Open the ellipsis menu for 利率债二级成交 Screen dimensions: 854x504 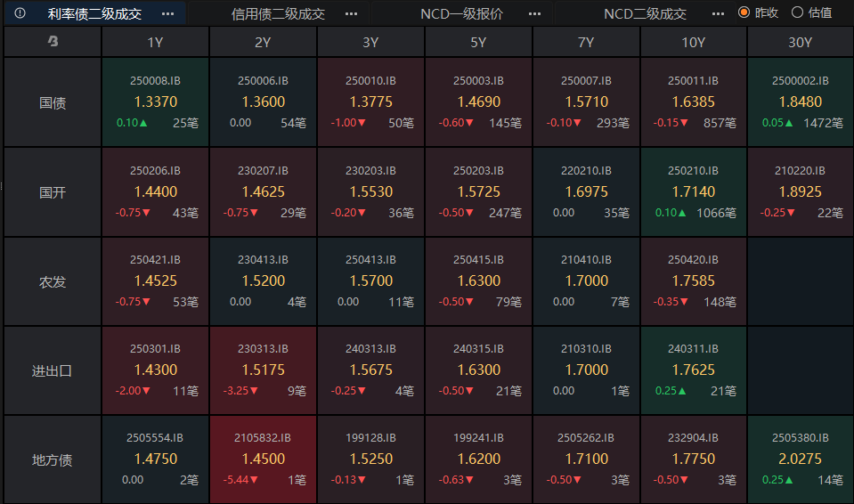coord(167,14)
